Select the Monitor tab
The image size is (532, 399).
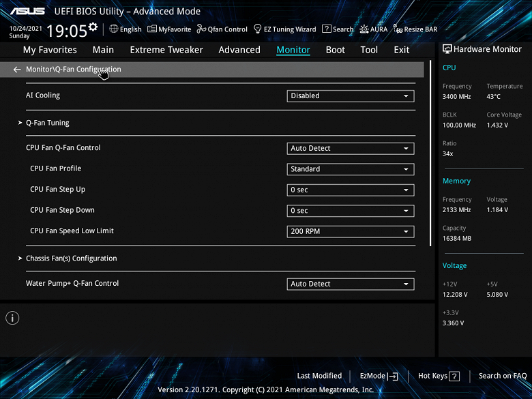pos(293,50)
